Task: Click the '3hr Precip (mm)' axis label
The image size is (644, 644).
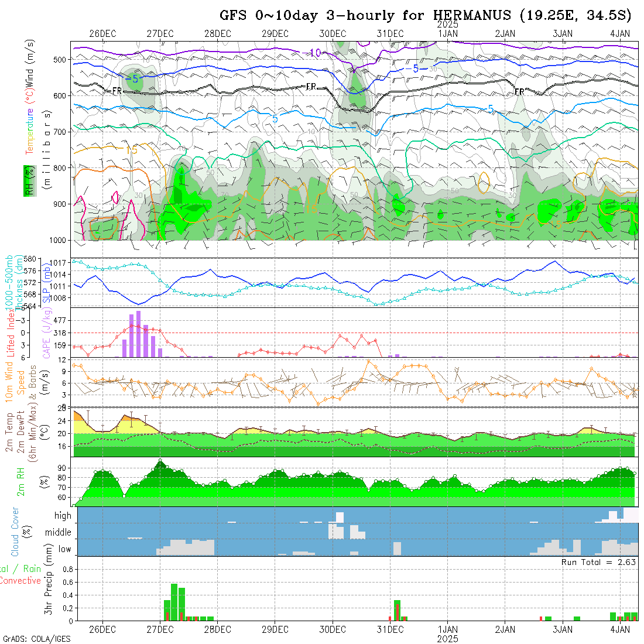Action: pyautogui.click(x=49, y=578)
